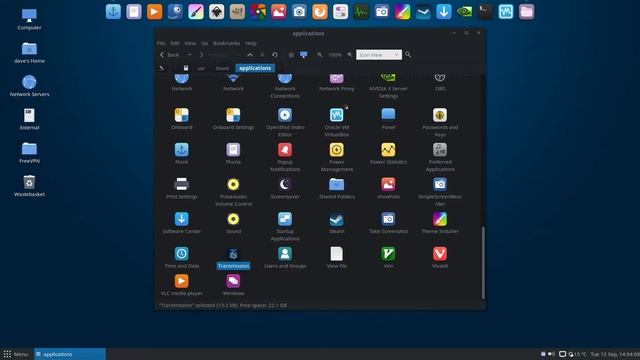Select the Screensaver launcher
This screenshot has width=640, height=360.
tap(285, 189)
